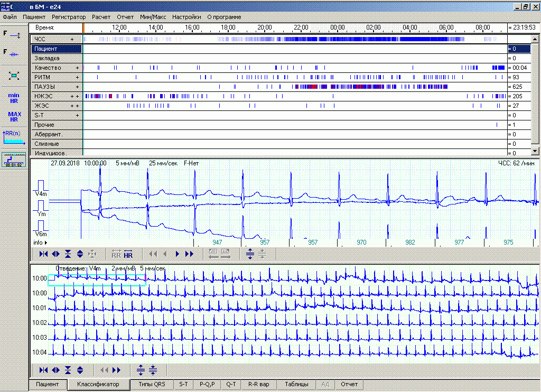
Task: Expand time scale in ECG strip toolbar
Action: click(55, 254)
